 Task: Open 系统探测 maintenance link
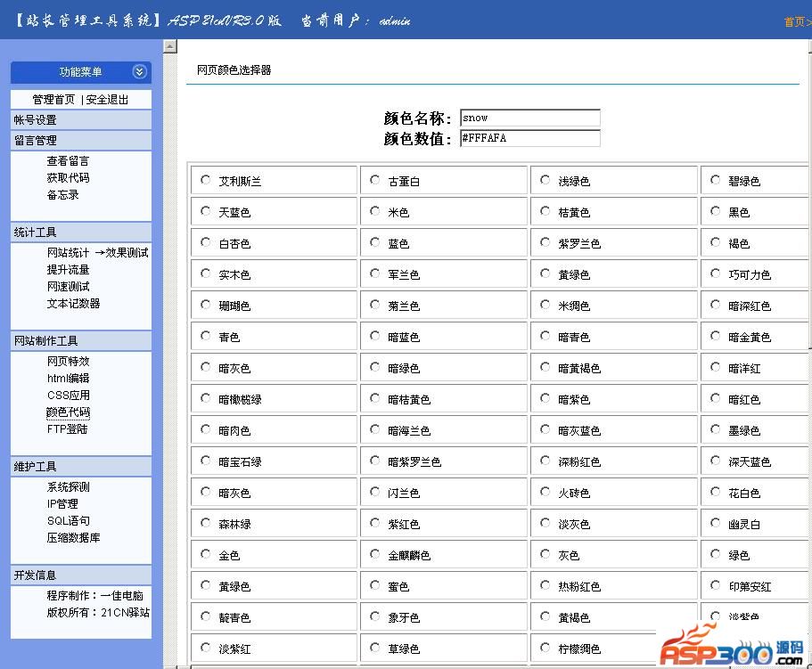(68, 487)
